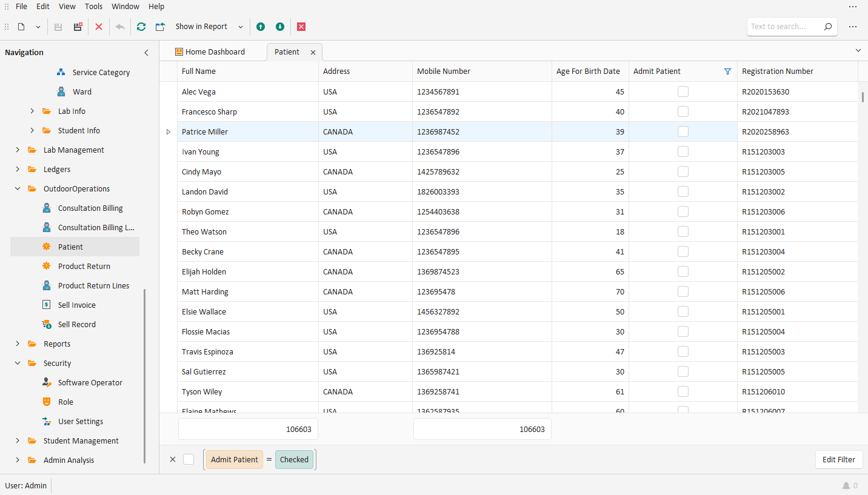The height and width of the screenshot is (495, 868).
Task: Collapse the OutdoorOperations folder
Action: point(18,188)
